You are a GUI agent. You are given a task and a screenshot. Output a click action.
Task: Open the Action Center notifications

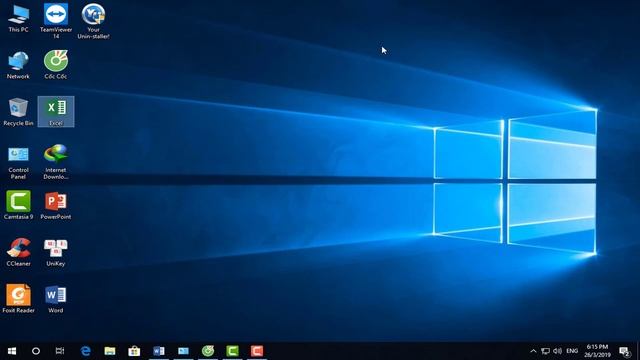tap(624, 351)
